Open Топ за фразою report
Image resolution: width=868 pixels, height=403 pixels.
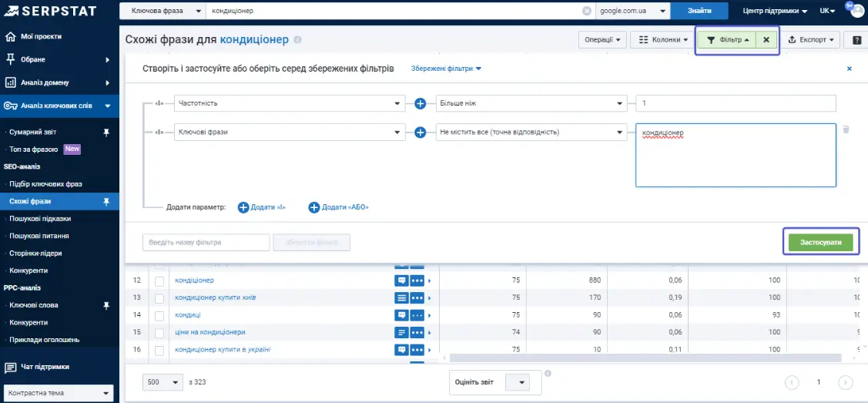click(x=34, y=149)
